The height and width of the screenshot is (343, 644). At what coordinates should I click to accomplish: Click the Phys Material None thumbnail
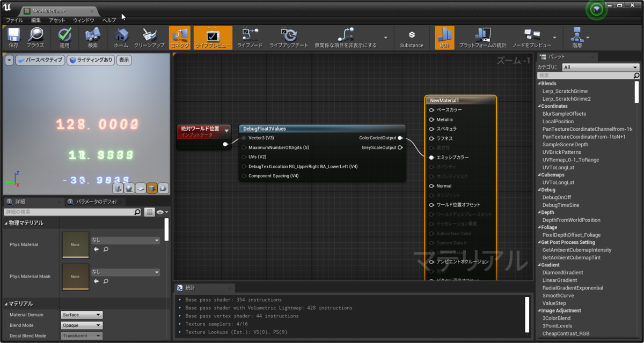[x=75, y=244]
